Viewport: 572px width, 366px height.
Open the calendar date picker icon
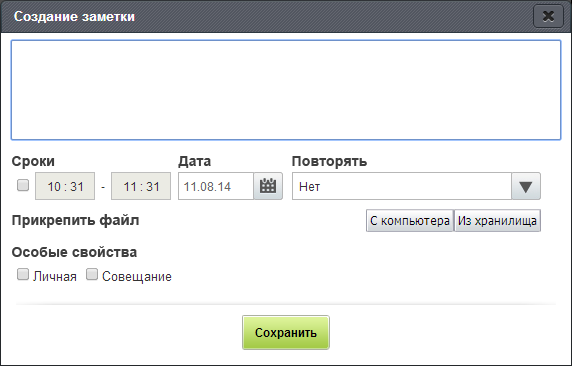[x=268, y=186]
